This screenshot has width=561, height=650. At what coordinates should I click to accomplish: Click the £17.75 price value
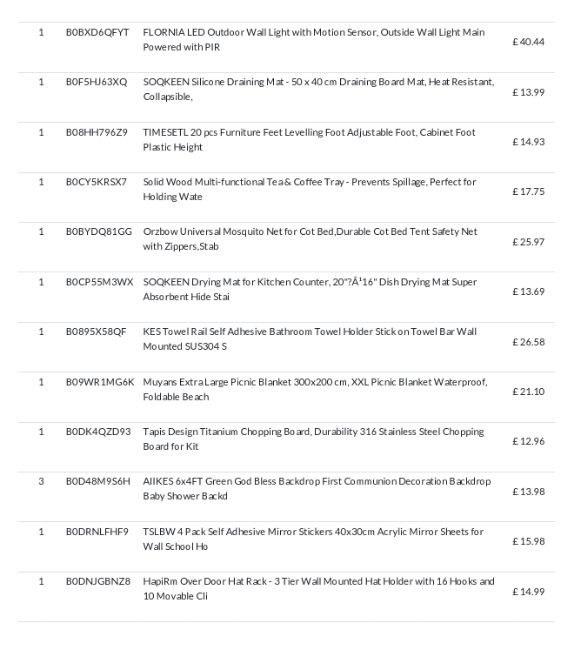point(528,192)
